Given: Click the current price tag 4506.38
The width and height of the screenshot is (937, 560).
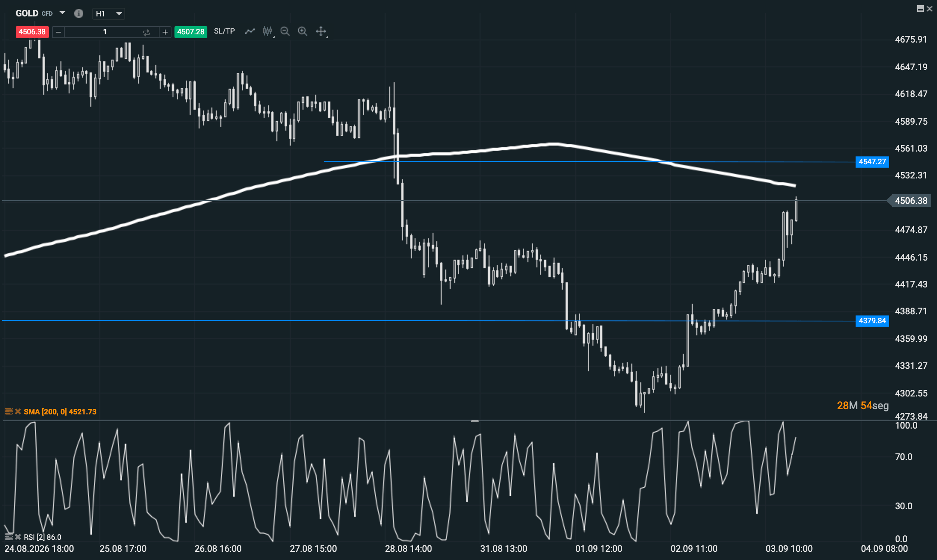Looking at the screenshot, I should (910, 201).
